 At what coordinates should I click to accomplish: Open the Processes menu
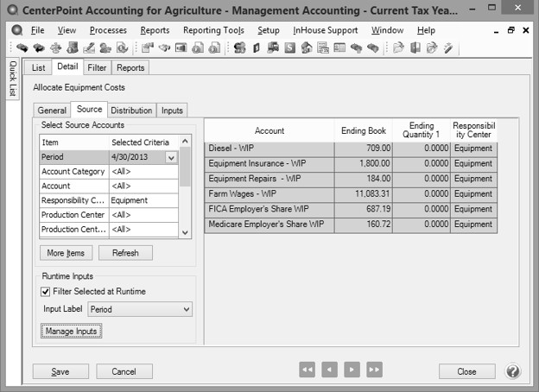pyautogui.click(x=108, y=30)
